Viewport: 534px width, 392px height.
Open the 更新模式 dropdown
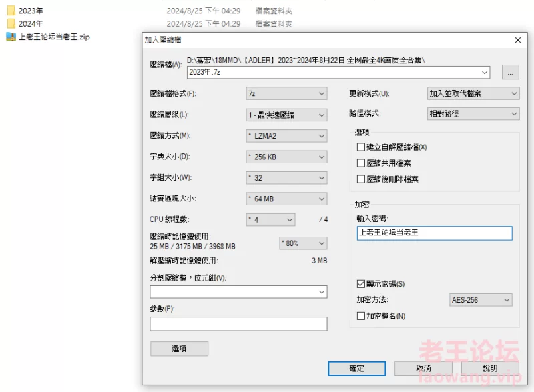click(x=473, y=93)
